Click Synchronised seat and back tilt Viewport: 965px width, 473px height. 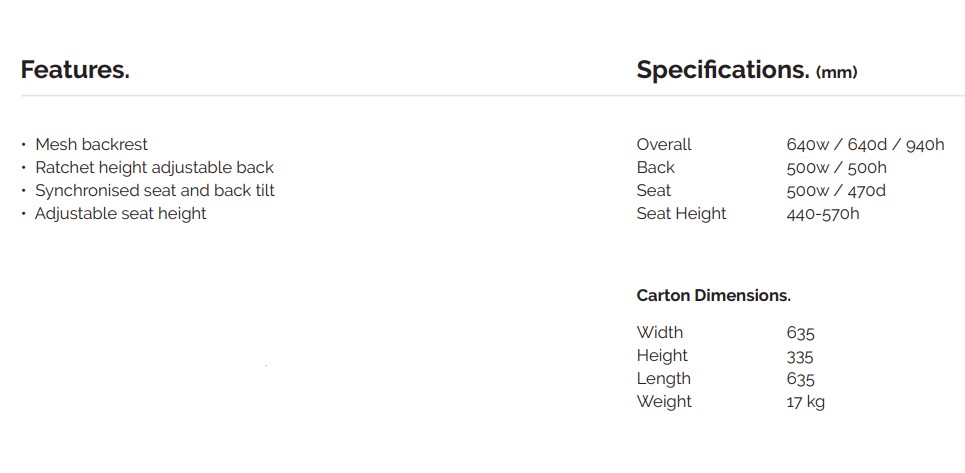pyautogui.click(x=155, y=190)
